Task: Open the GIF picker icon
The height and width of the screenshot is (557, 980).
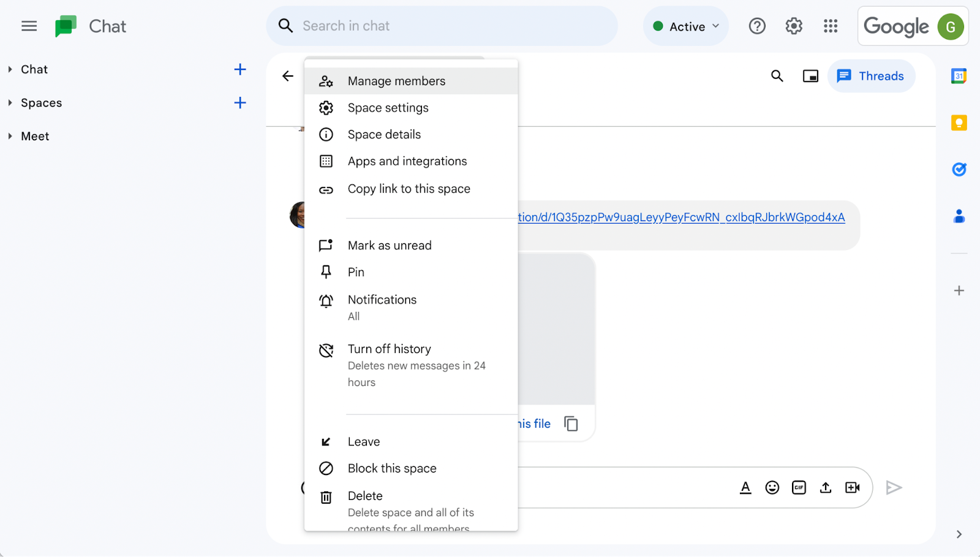Action: click(799, 488)
